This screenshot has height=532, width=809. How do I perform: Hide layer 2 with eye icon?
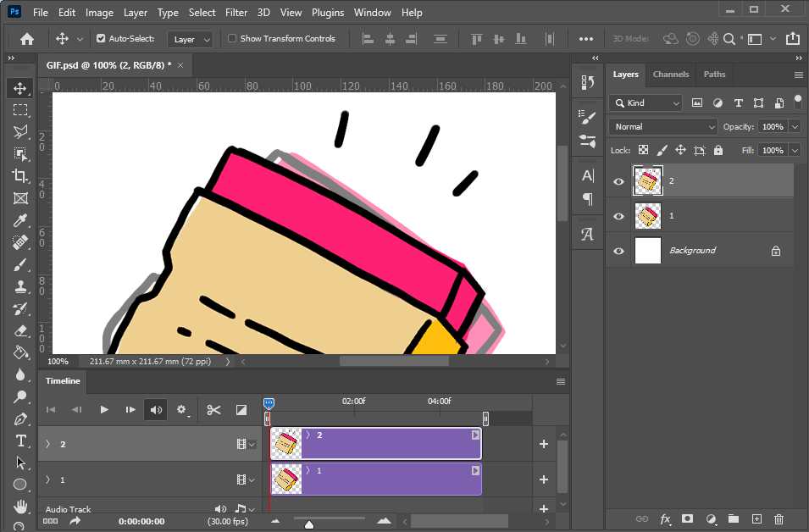click(618, 181)
